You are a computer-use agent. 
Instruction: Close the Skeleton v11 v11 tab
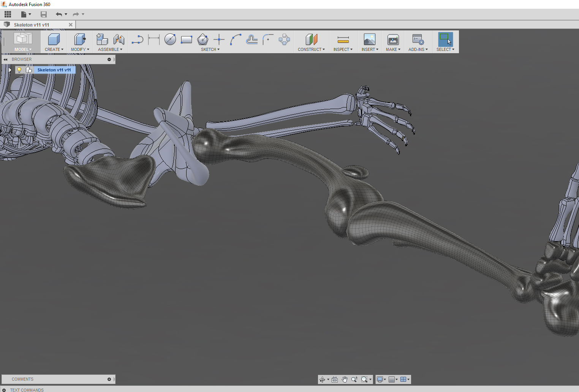70,25
